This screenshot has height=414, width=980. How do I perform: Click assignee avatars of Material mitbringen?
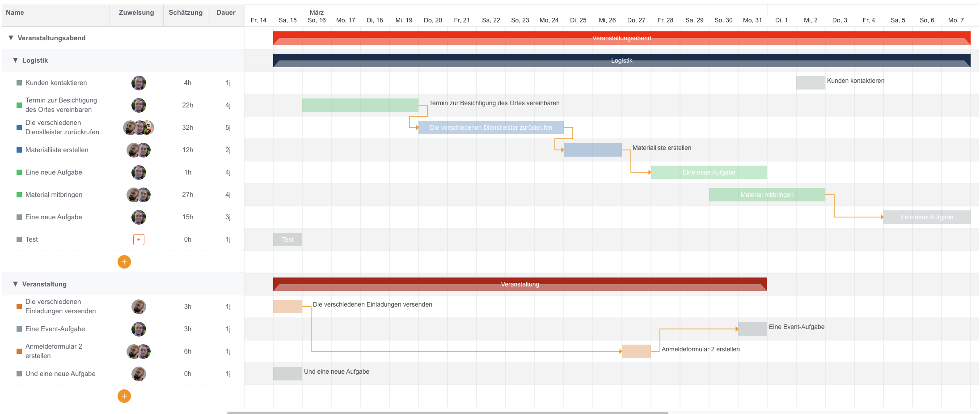point(139,195)
